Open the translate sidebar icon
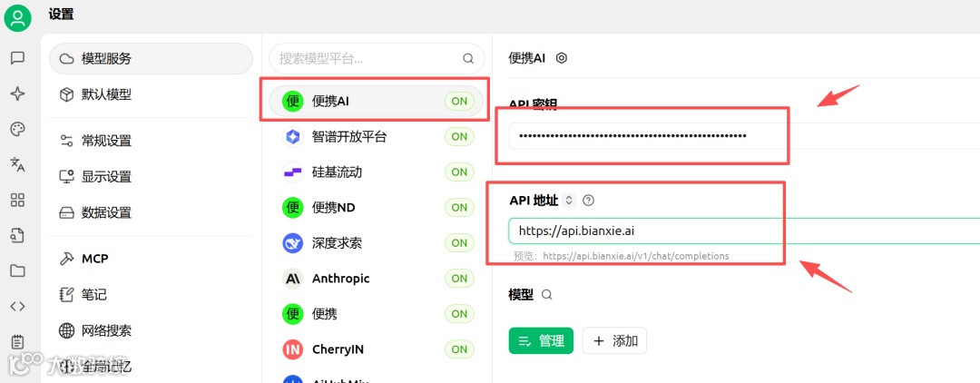980x383 pixels. click(17, 164)
